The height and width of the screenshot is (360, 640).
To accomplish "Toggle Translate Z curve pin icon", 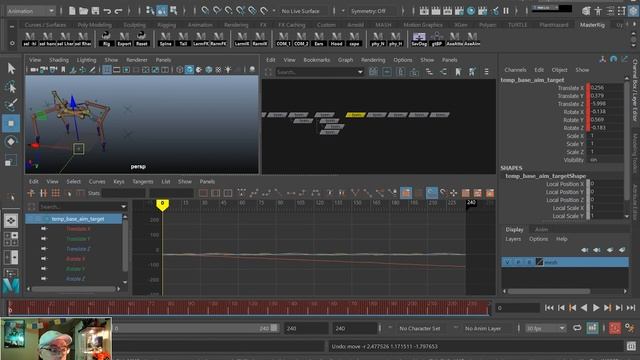I will (x=44, y=249).
